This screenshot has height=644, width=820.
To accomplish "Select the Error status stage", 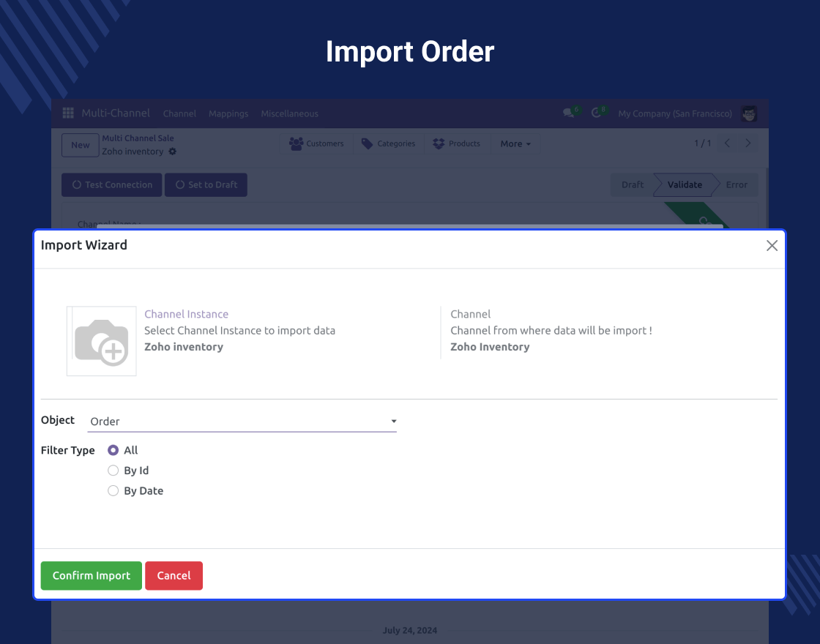I will click(x=737, y=184).
